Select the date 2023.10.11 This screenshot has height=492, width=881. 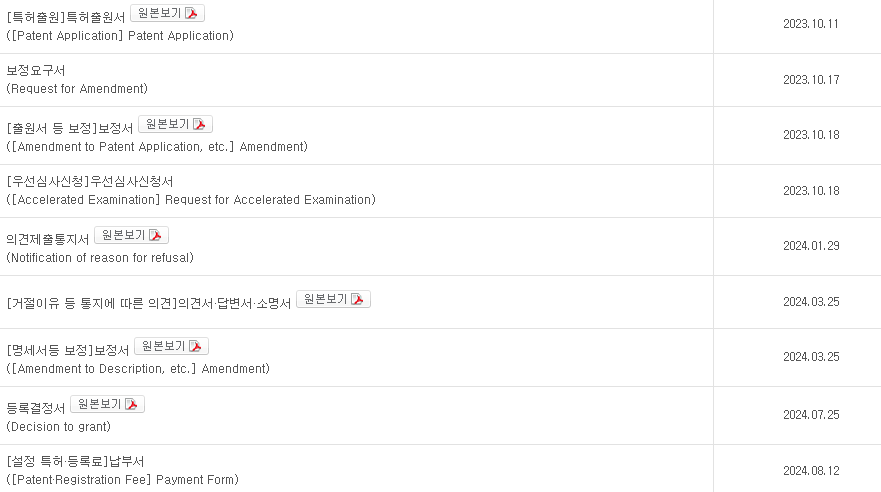coord(811,24)
